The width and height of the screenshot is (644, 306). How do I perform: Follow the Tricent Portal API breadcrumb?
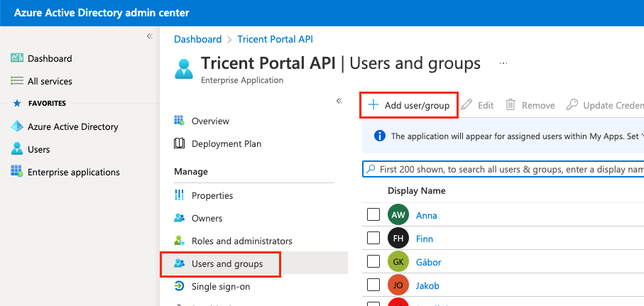pos(275,40)
